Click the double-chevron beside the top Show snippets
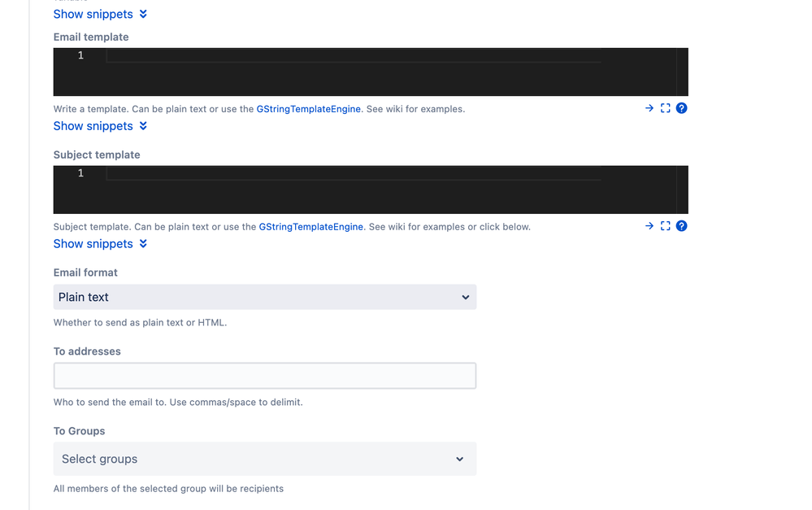The image size is (812, 510). coord(144,13)
